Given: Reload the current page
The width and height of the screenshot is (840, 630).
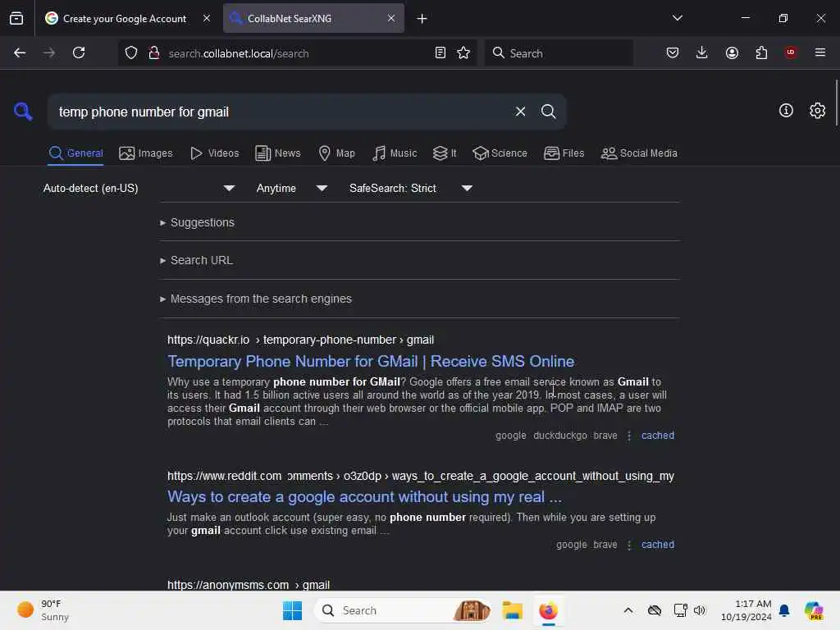Looking at the screenshot, I should coord(79,52).
